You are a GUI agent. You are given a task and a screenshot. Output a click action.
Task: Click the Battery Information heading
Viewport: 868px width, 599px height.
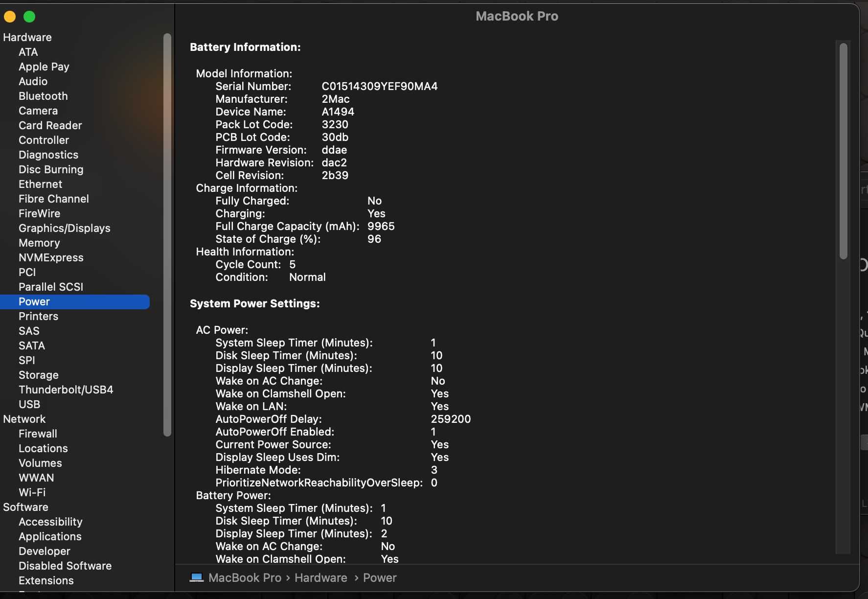click(x=245, y=47)
